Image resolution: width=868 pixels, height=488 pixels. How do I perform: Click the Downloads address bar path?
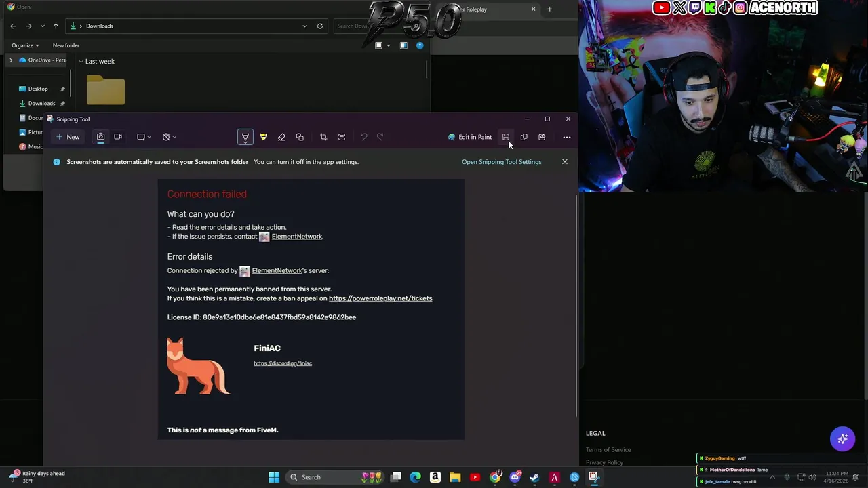click(x=100, y=26)
